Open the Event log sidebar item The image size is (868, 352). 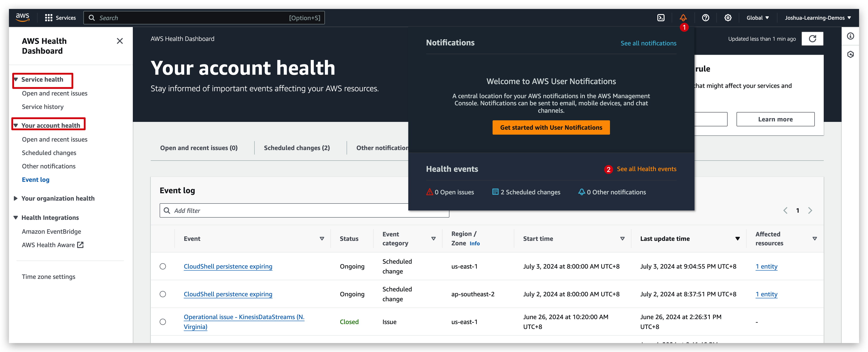coord(35,179)
